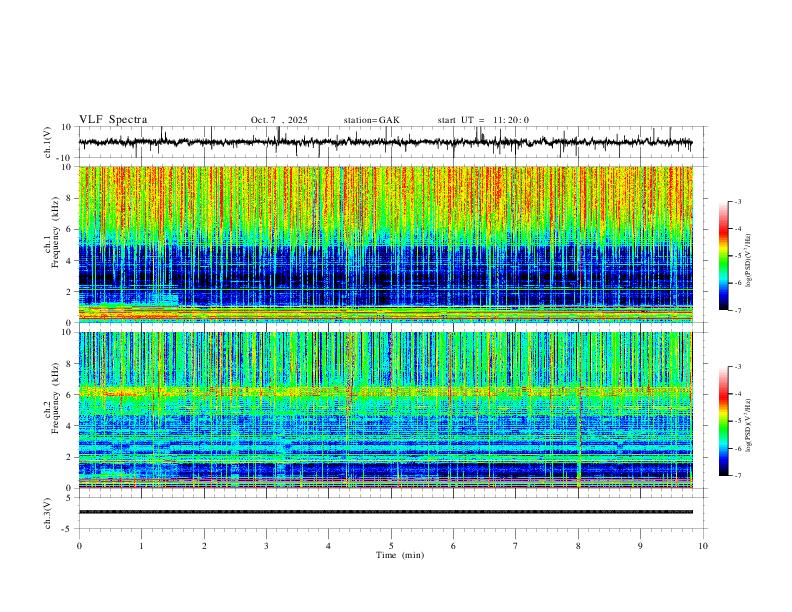Click the 'VLF Spectra' title text
Image resolution: width=792 pixels, height=612 pixels.
point(113,120)
